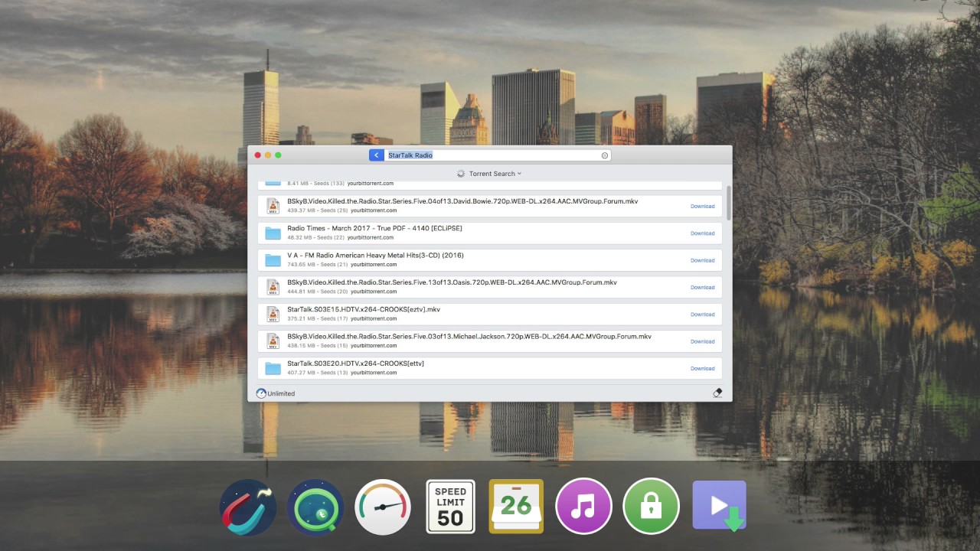Click the results list vertical scrollbar

pos(728,203)
